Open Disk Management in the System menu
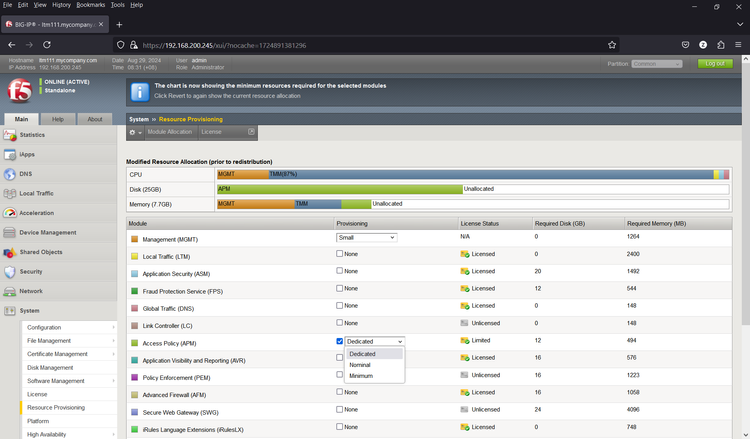 pos(50,367)
